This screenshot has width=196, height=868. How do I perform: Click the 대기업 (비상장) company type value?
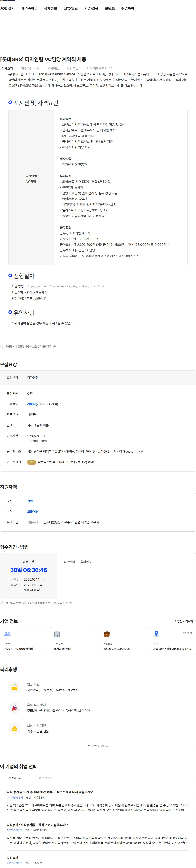tap(63, 649)
